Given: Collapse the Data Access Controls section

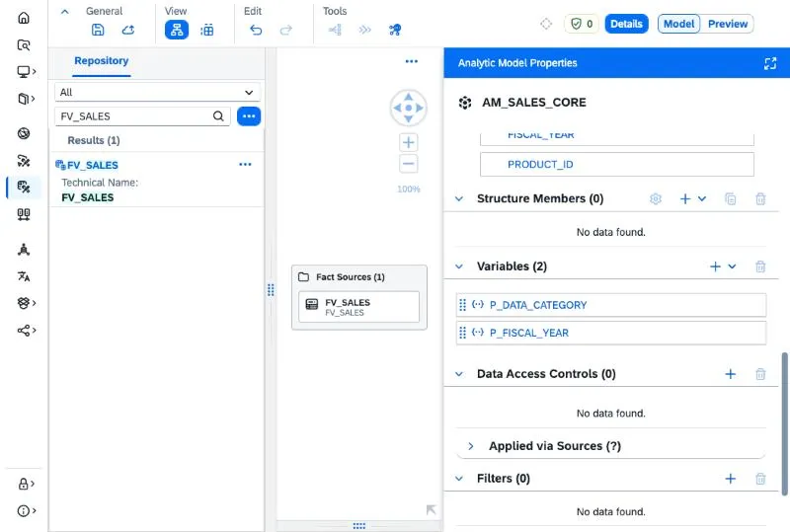Looking at the screenshot, I should click(459, 374).
